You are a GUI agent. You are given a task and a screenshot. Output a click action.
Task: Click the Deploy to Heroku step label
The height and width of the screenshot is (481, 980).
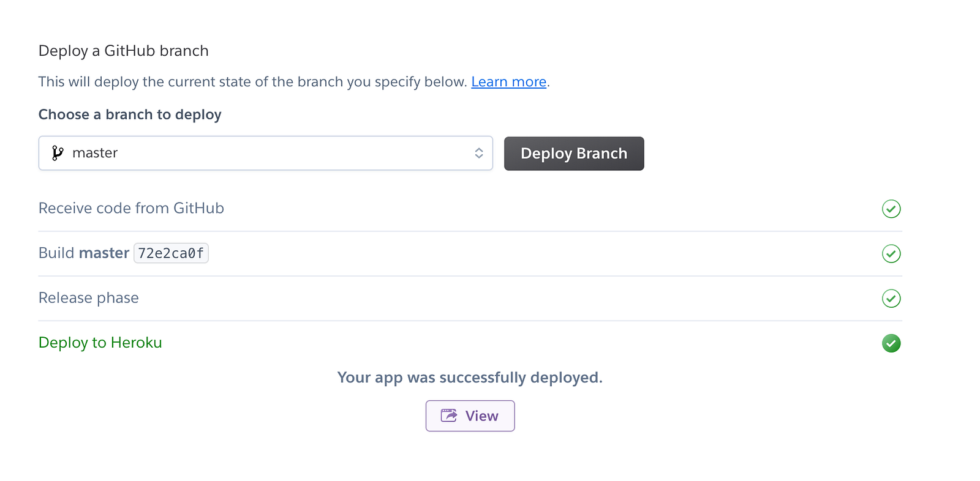pyautogui.click(x=100, y=343)
